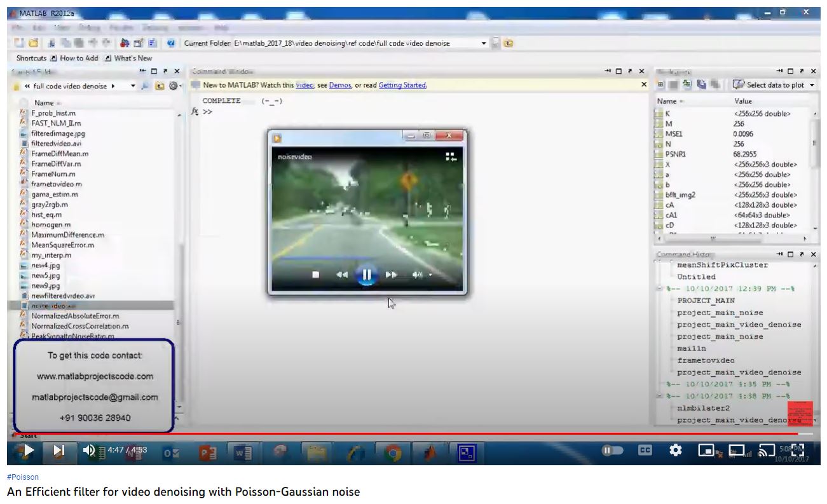The height and width of the screenshot is (504, 827).
Task: Select framefovideo.m file
Action: (x=57, y=184)
